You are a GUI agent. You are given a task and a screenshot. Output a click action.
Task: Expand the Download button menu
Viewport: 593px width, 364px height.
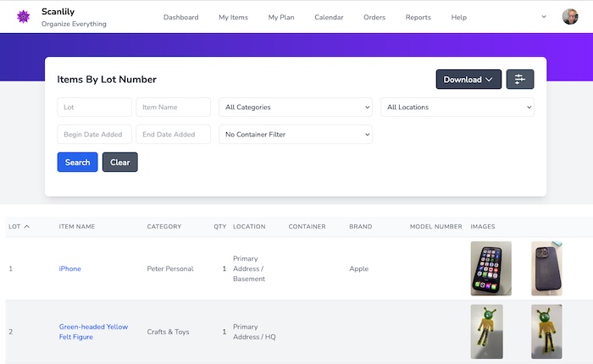[x=468, y=80]
